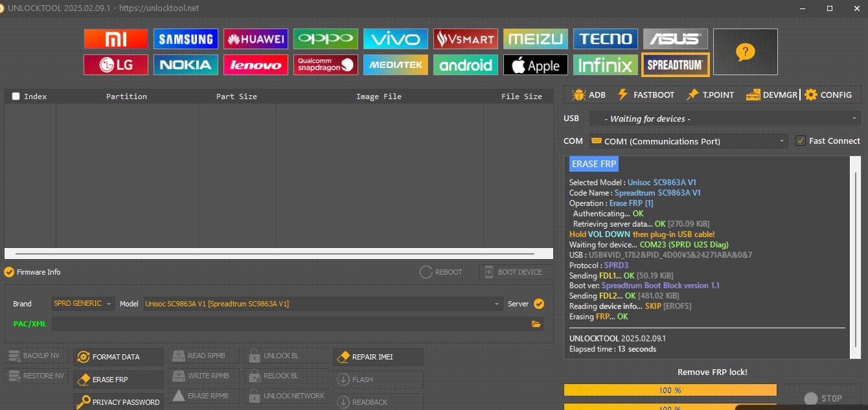The width and height of the screenshot is (868, 410).
Task: Select the Qualcomm Snapdragon logo
Action: click(326, 65)
